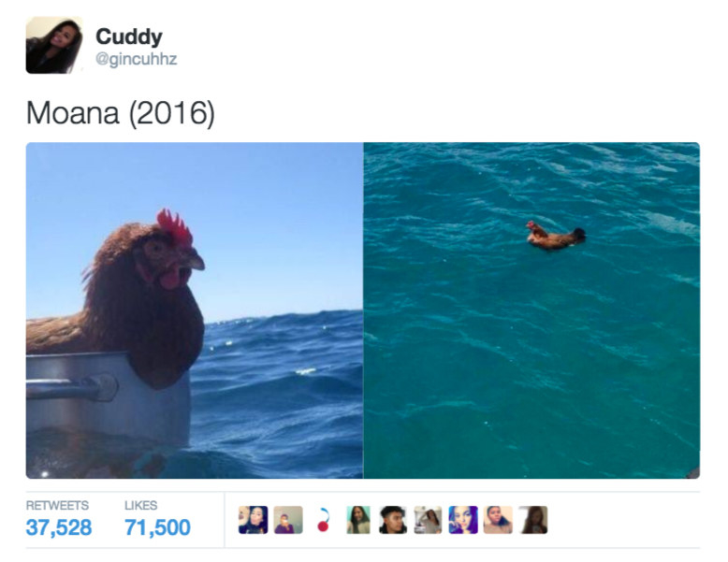The width and height of the screenshot is (728, 562).
Task: Click the swimming chicken in the right image
Action: tap(555, 236)
